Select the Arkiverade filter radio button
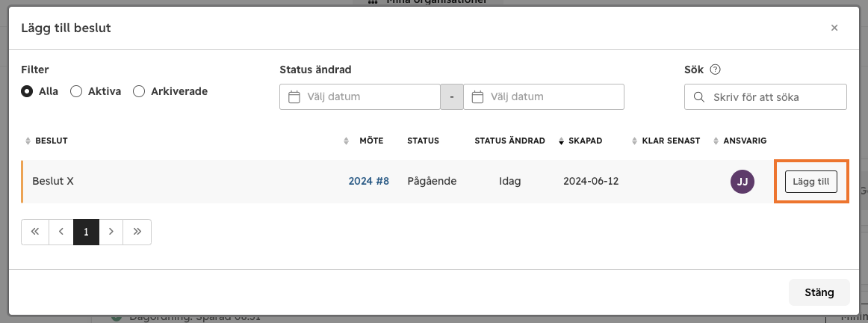The width and height of the screenshot is (868, 323). (x=139, y=91)
